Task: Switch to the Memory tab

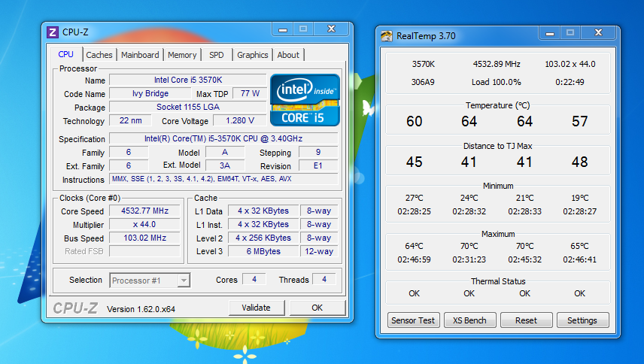Action: (x=182, y=55)
